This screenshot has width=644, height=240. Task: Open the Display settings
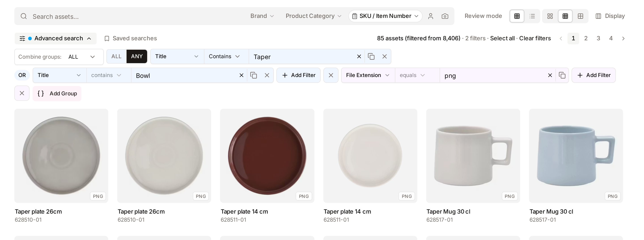click(x=610, y=16)
